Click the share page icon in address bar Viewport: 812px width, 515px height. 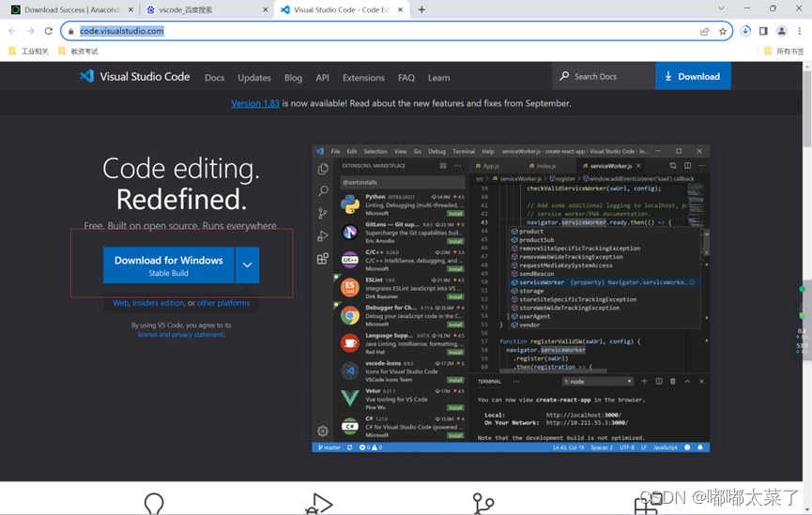click(705, 32)
